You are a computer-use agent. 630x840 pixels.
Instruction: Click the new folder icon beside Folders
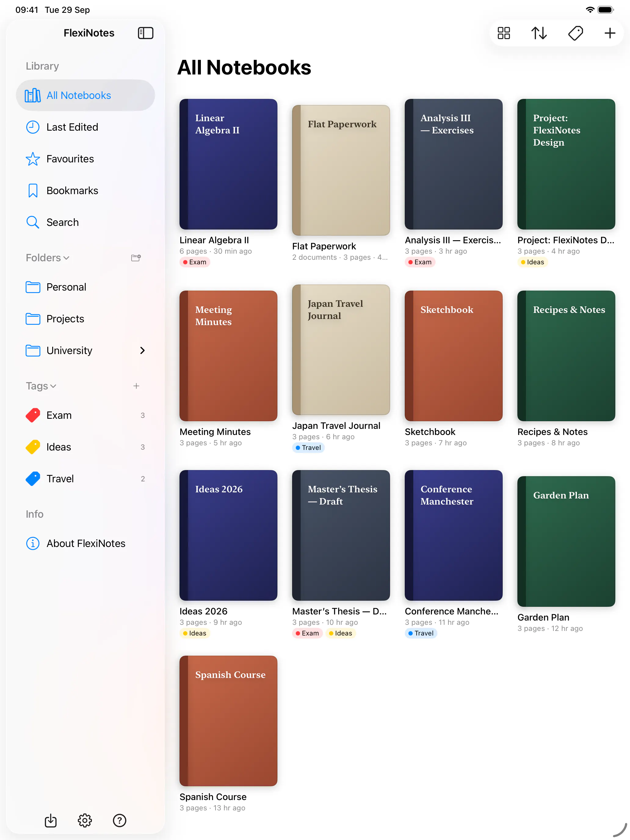(136, 258)
